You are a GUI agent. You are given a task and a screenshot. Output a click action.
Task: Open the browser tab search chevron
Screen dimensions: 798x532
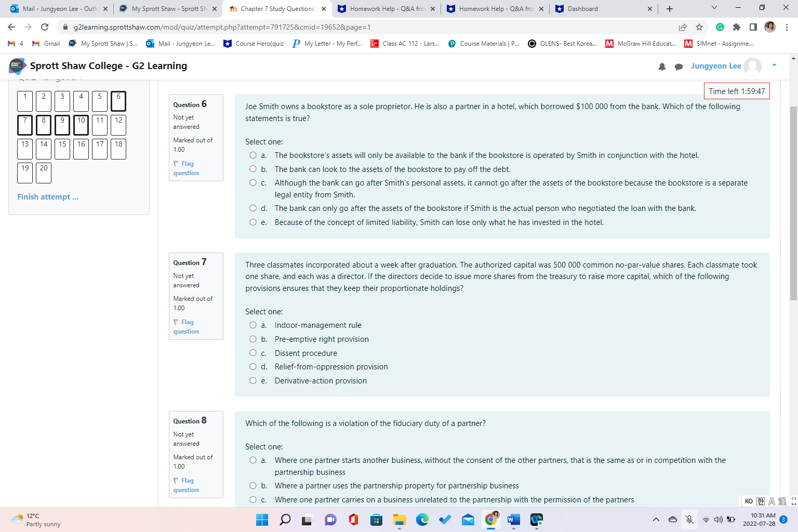[713, 8]
